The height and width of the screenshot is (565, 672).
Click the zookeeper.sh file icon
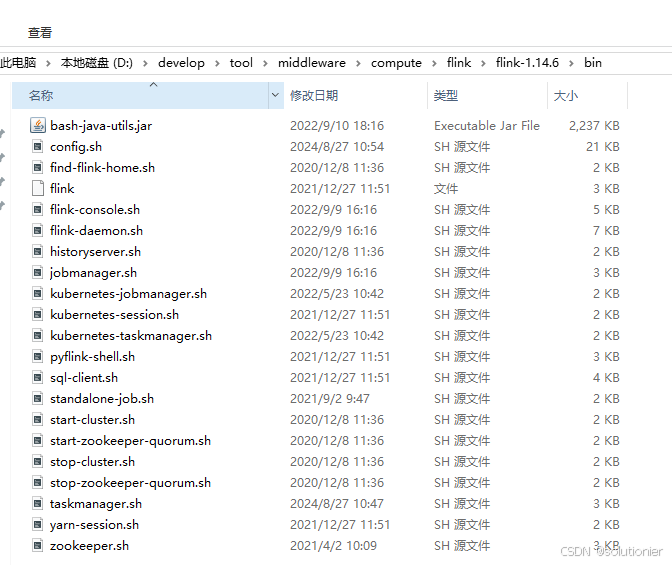[38, 546]
